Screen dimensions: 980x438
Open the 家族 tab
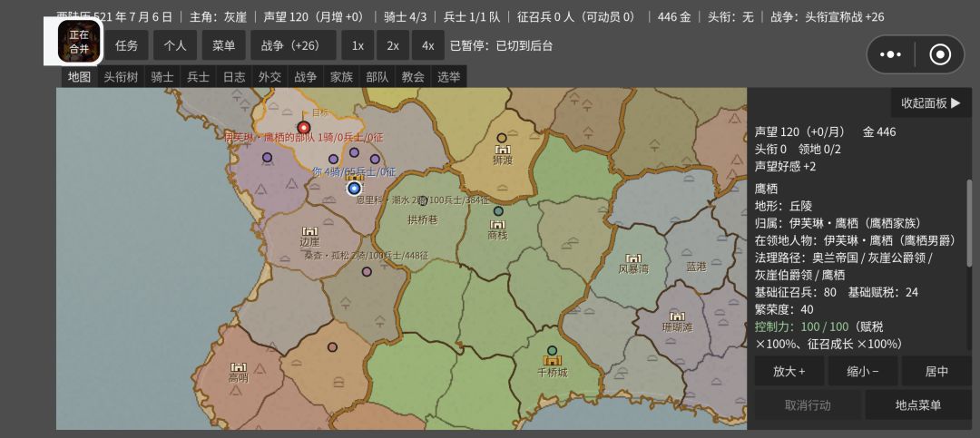342,77
